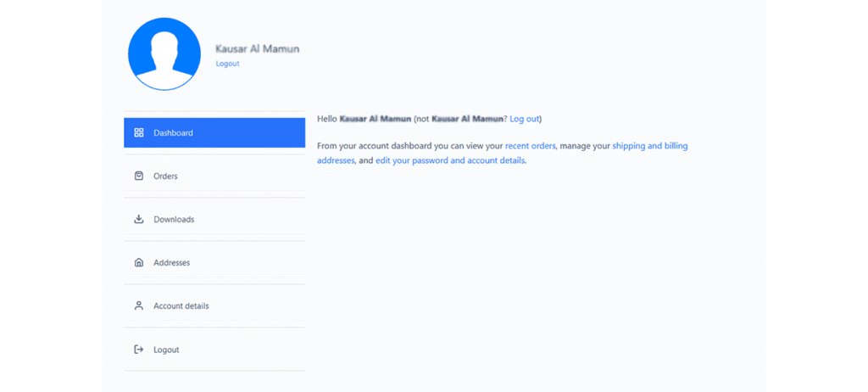Viewport: 868px width, 392px height.
Task: Select the Downloads label in the sidebar
Action: pyautogui.click(x=174, y=220)
